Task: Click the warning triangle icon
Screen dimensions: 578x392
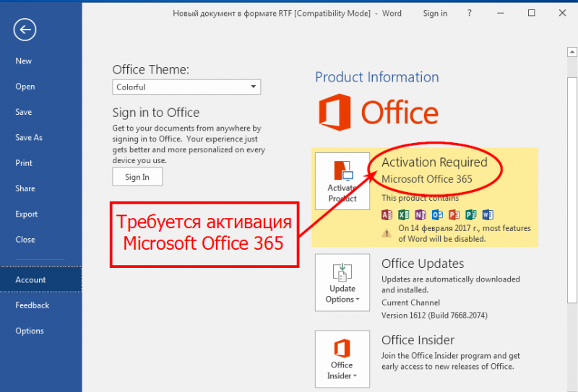Action: (x=387, y=233)
